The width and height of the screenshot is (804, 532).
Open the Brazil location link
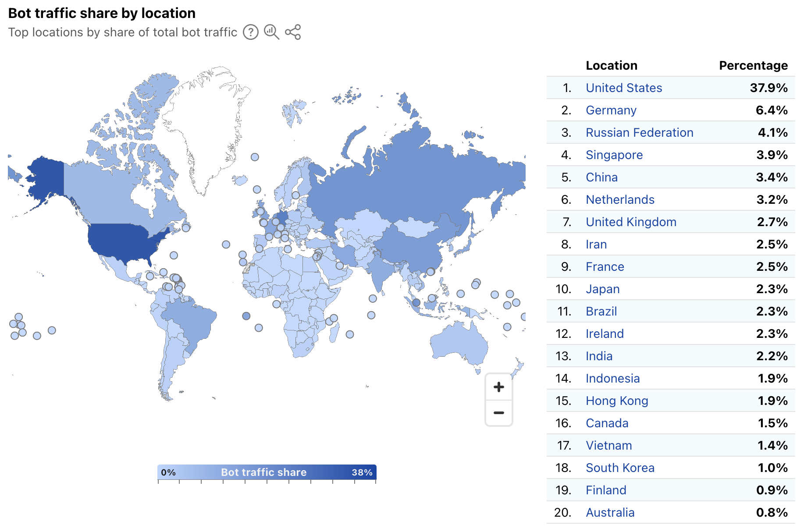[x=601, y=312]
